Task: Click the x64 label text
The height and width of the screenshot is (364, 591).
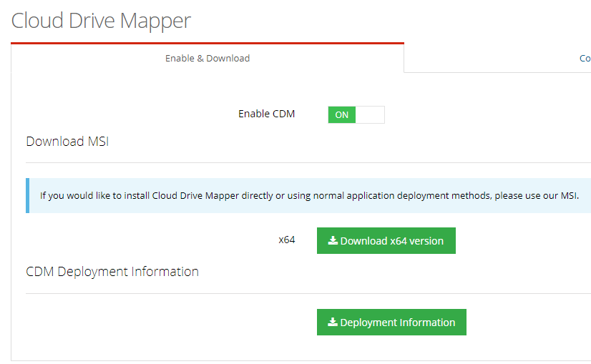Action: [x=287, y=240]
